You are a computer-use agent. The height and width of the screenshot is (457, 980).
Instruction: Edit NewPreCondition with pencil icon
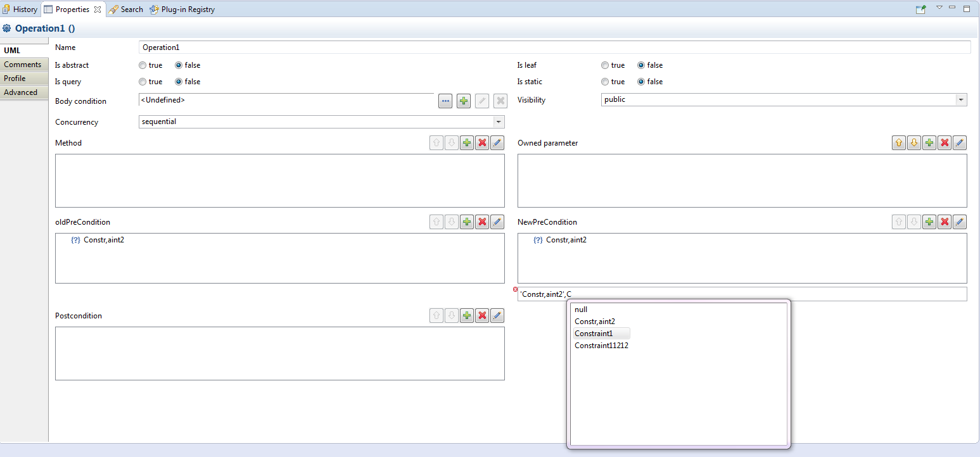960,222
